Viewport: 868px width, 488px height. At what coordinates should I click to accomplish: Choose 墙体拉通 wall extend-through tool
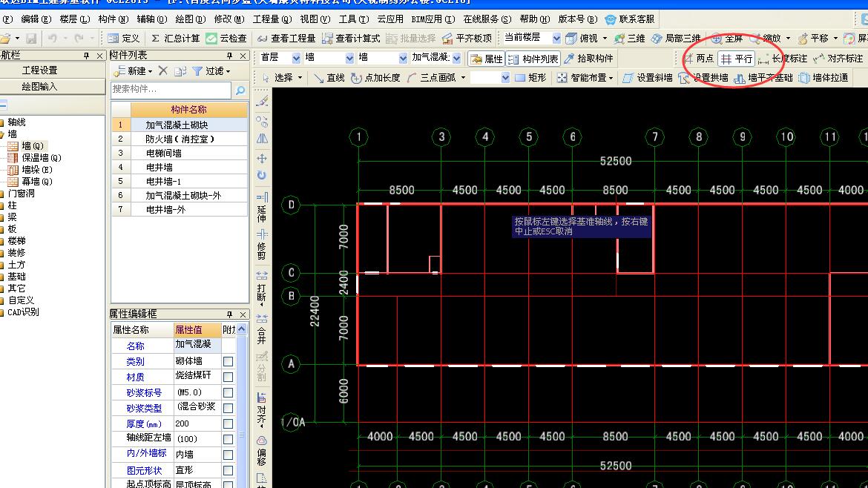point(823,78)
